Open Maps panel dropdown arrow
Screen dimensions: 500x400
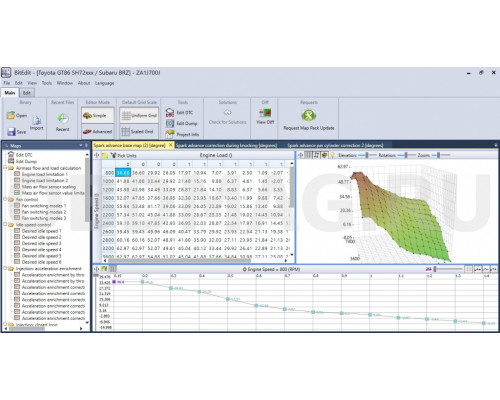(81, 145)
